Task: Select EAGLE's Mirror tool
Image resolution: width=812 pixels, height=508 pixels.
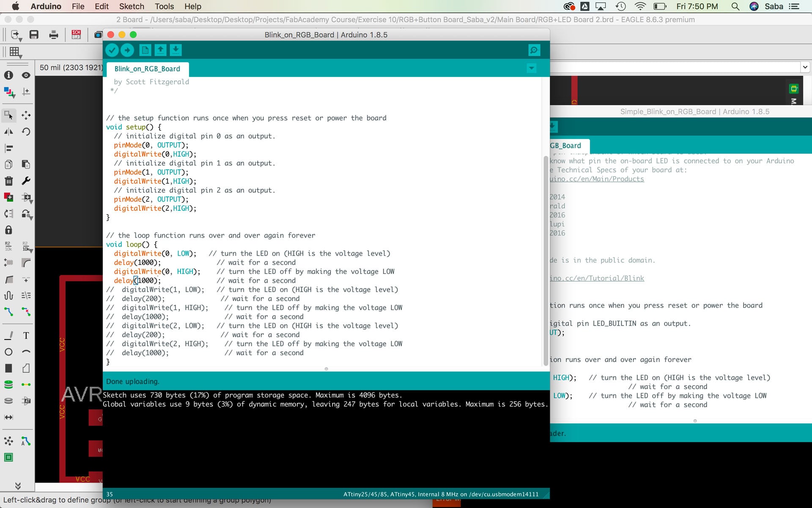Action: (8, 132)
